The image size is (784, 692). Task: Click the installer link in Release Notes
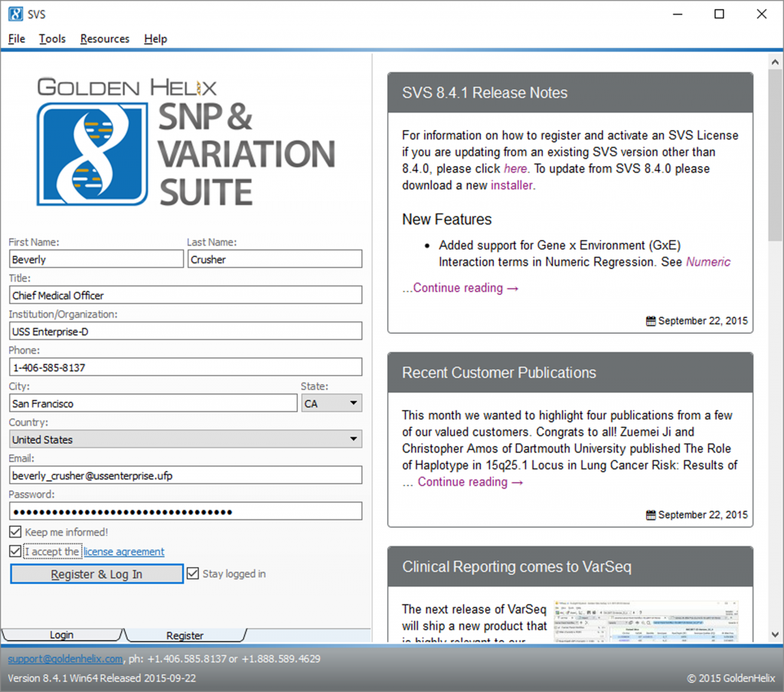click(x=509, y=184)
